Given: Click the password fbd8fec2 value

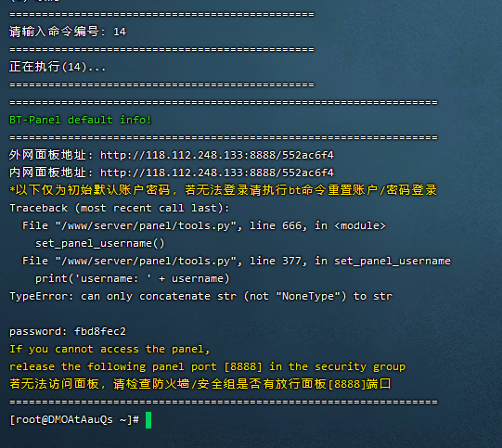Looking at the screenshot, I should point(100,331).
